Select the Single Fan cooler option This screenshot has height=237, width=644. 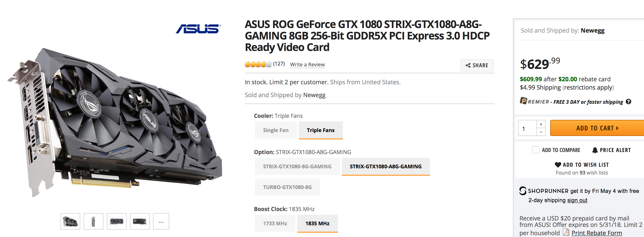coord(276,130)
